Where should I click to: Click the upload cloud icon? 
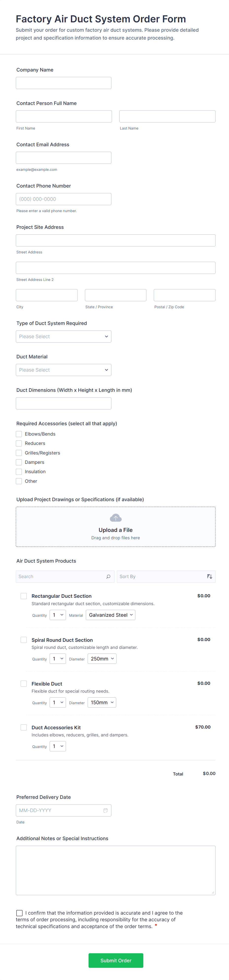[x=115, y=518]
